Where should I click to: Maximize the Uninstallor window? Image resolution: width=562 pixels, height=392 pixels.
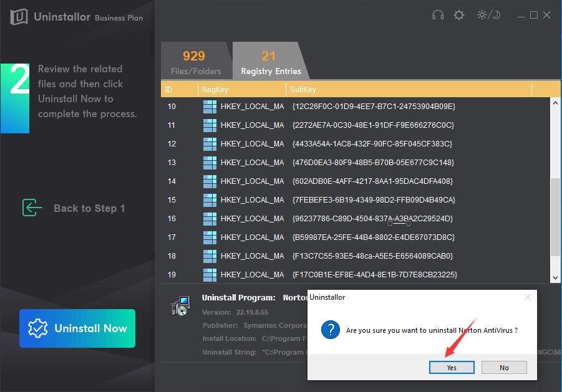(534, 15)
